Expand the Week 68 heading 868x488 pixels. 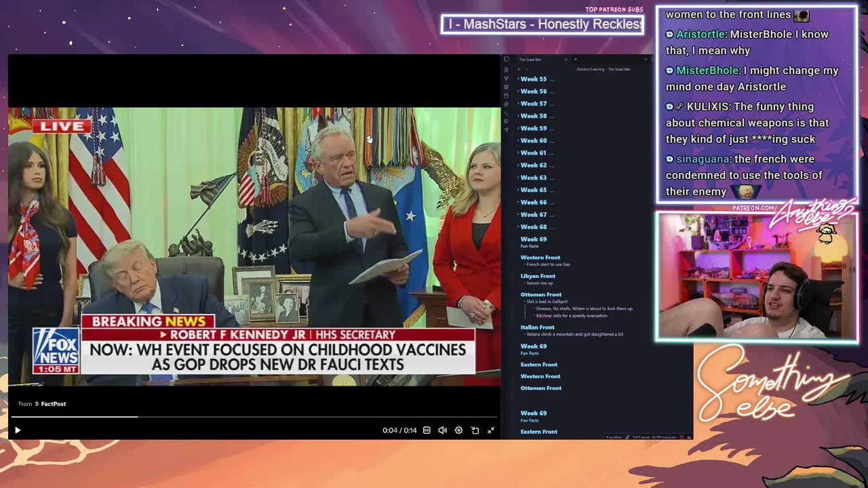(518, 227)
